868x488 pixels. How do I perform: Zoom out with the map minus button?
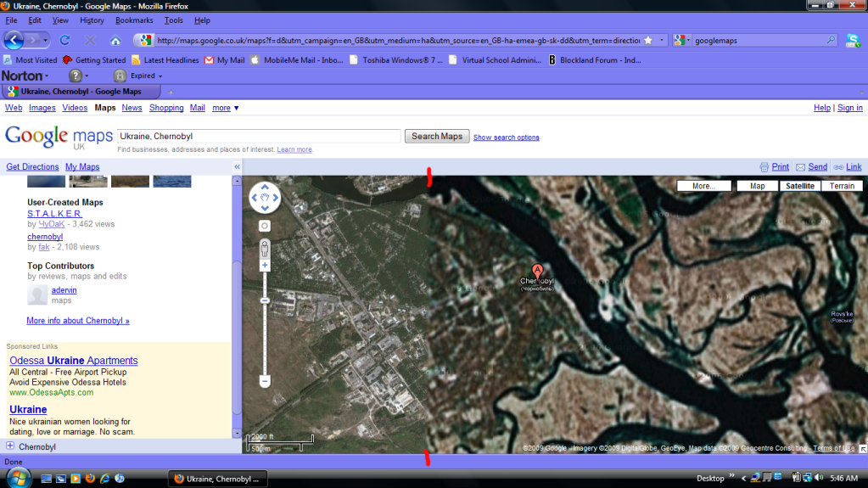pos(265,382)
